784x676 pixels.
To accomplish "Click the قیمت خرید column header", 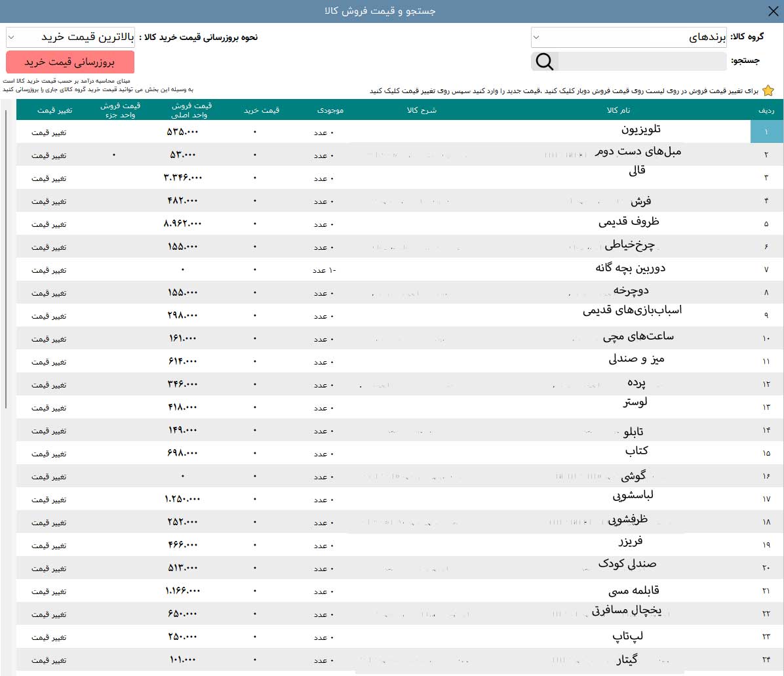I will coord(262,110).
